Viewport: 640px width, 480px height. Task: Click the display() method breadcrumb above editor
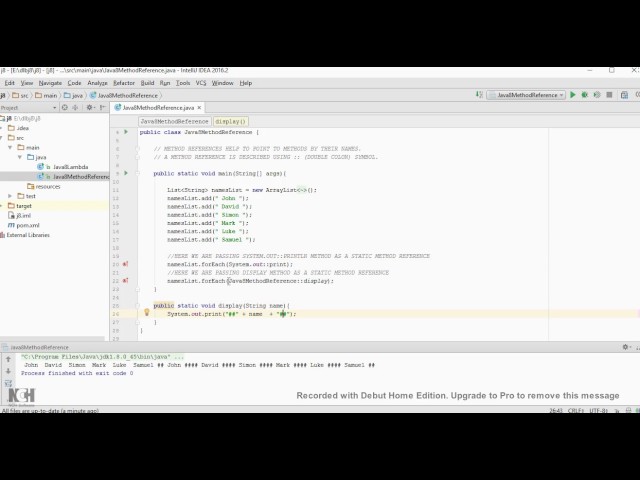pos(231,121)
